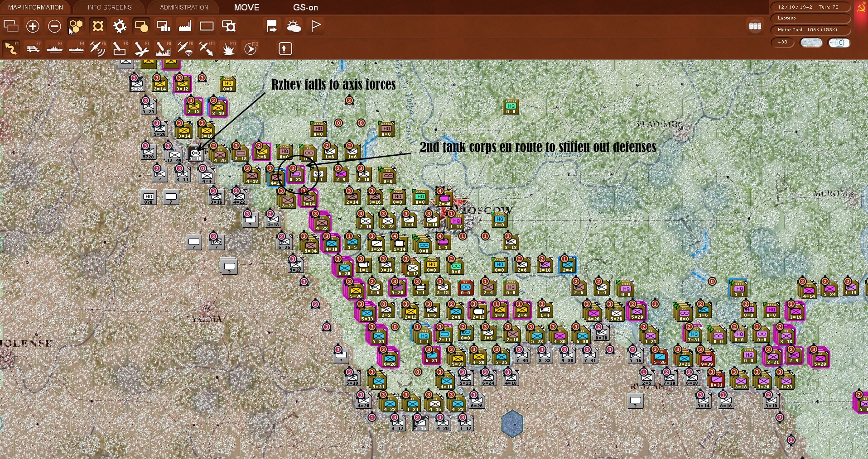The image size is (868, 459).
Task: Click the screen with bar chart icon
Action: click(x=163, y=26)
